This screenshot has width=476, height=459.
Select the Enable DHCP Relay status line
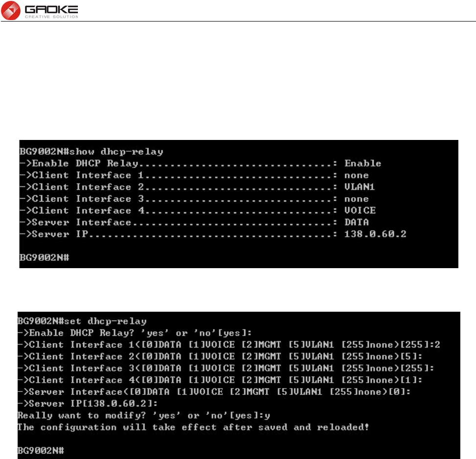200,163
